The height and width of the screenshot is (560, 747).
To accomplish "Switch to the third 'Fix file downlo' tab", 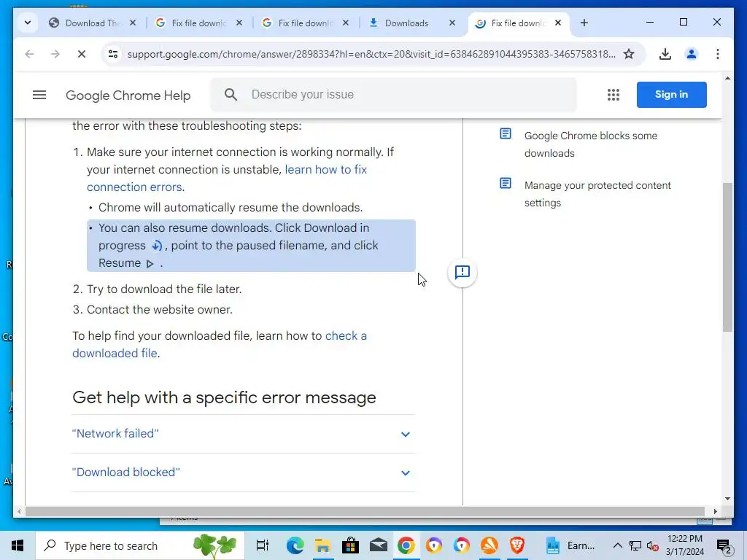I will 518,23.
